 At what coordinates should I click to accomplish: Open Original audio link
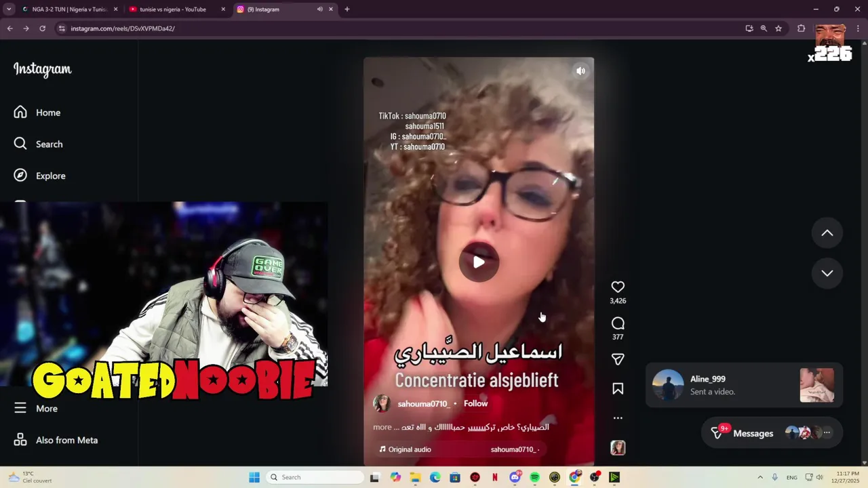click(x=405, y=449)
